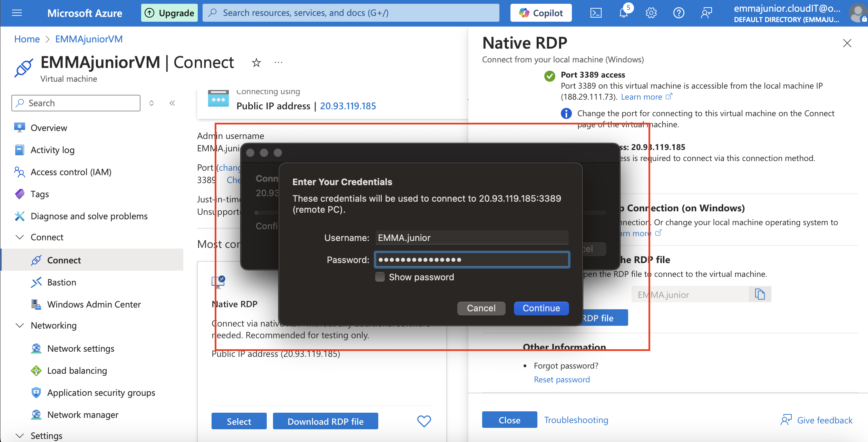The image size is (868, 442).
Task: Click the header feedback person icon
Action: click(706, 13)
